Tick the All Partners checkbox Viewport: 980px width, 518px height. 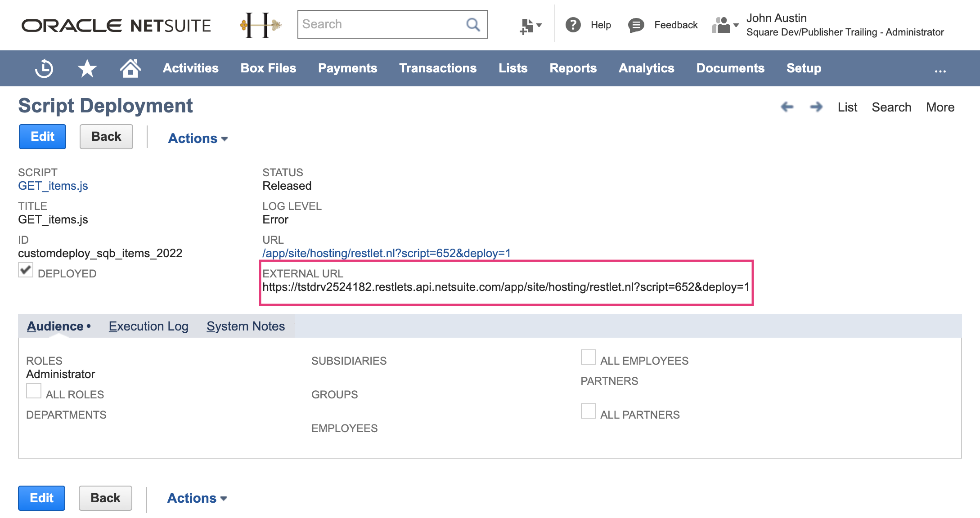[588, 411]
